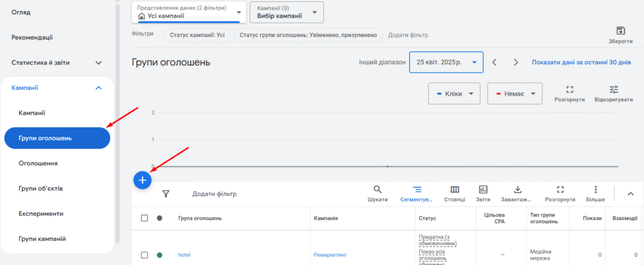Click the green status dot for hotel
The width and height of the screenshot is (644, 265).
(x=160, y=255)
